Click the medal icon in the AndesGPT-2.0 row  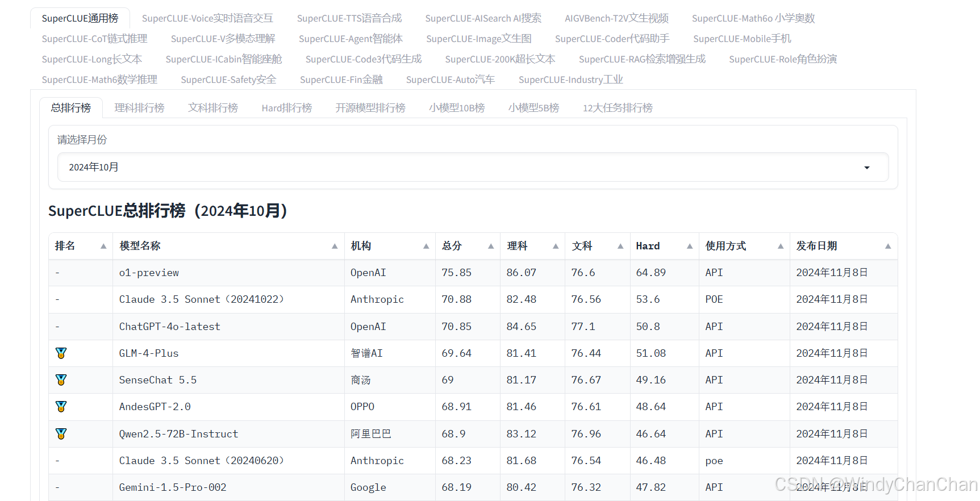point(61,407)
